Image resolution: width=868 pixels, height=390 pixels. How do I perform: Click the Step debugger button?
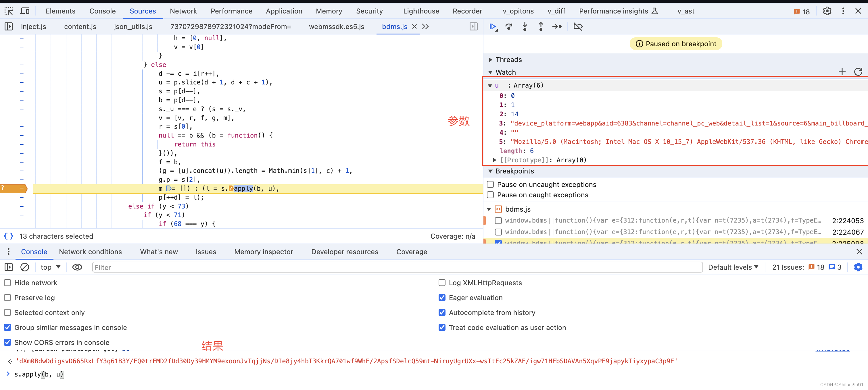(x=557, y=27)
